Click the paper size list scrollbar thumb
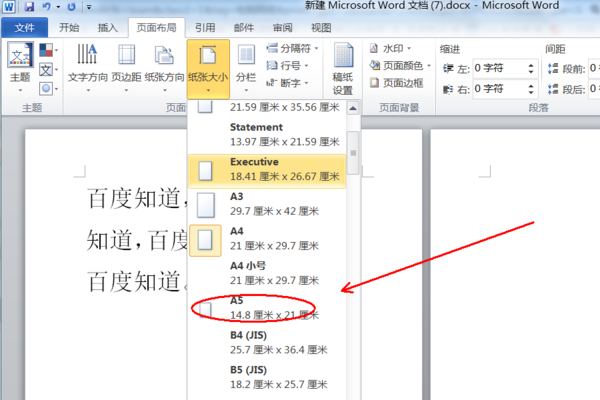 click(353, 153)
